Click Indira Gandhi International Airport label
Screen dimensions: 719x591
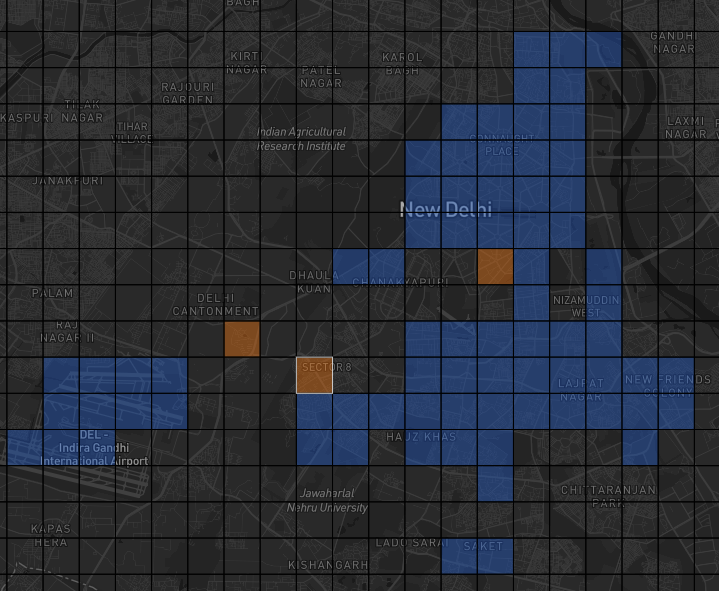point(94,447)
